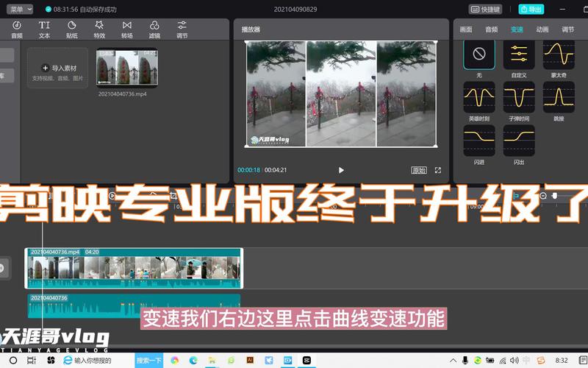Select the 蒙太奇 montage speed curve
The height and width of the screenshot is (368, 588).
[559, 54]
